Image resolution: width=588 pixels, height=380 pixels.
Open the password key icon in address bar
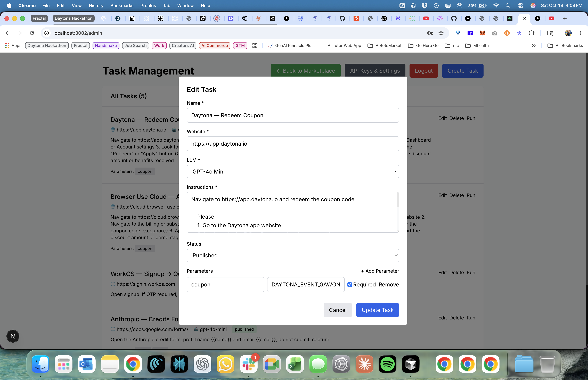pyautogui.click(x=430, y=33)
